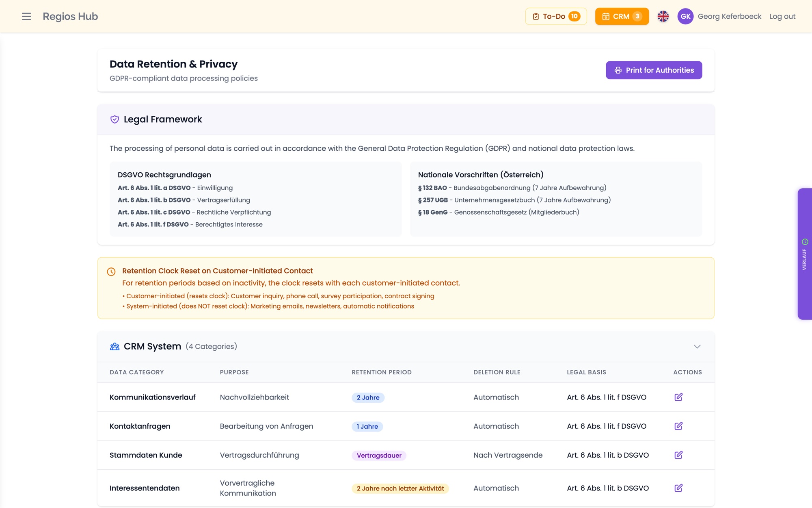Open the To-Do list button
This screenshot has height=508, width=812.
click(x=556, y=16)
